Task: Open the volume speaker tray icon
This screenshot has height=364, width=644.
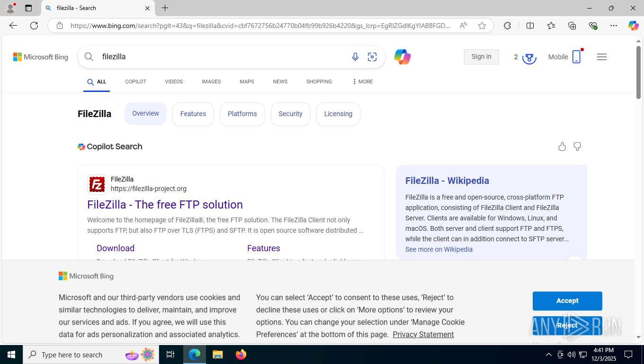Action: (x=571, y=355)
